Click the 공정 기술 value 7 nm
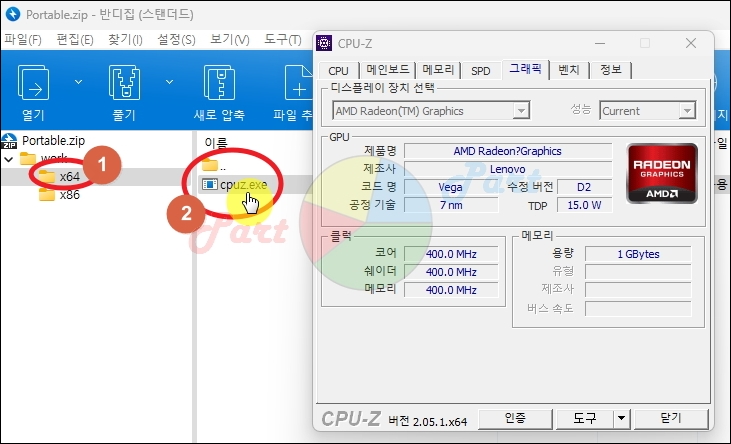Viewport: 731px width, 444px height. [451, 205]
